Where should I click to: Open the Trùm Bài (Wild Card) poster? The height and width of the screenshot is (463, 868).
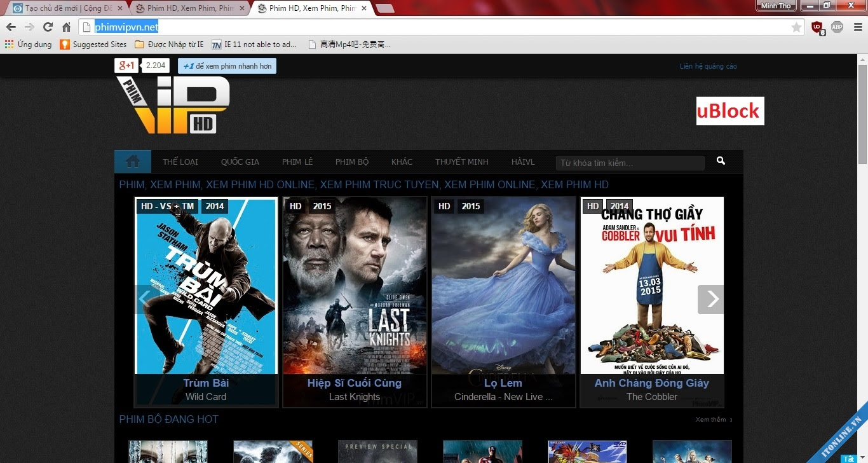(207, 286)
